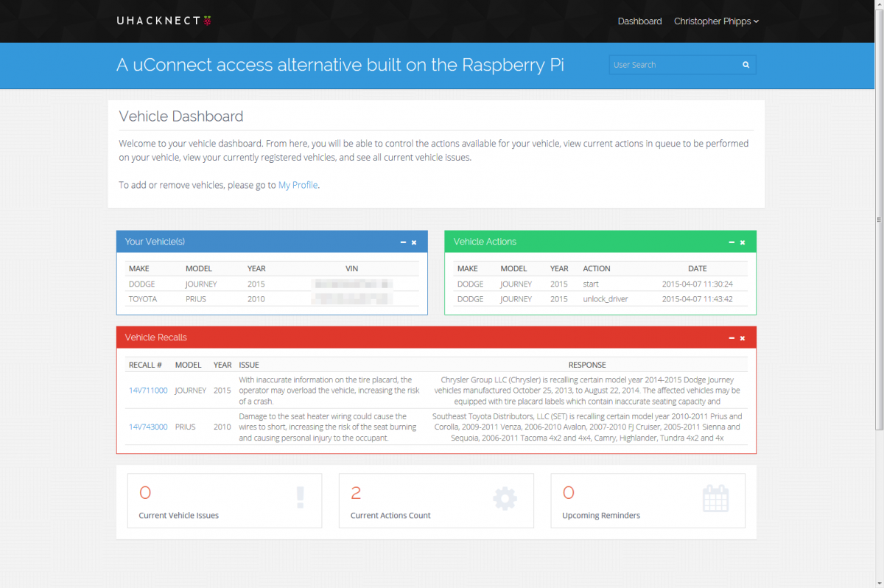Select the TOYOTA row in Your Vehicle(s)

tap(272, 299)
